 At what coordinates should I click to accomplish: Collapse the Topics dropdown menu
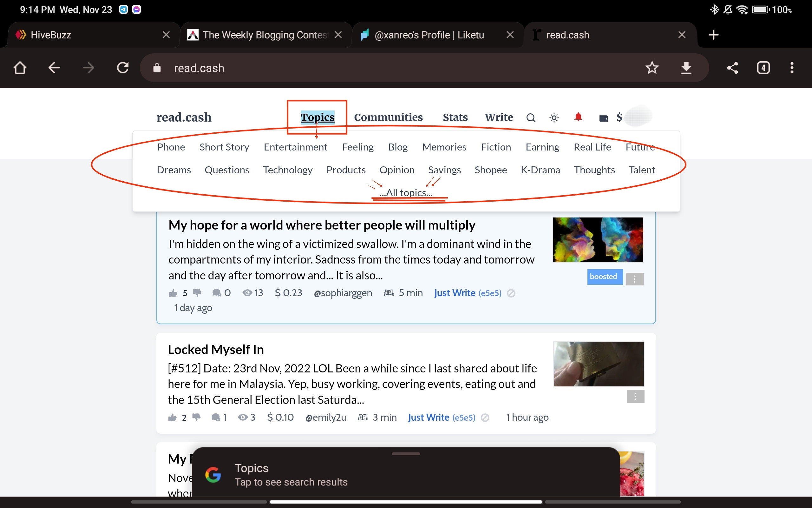pyautogui.click(x=318, y=117)
